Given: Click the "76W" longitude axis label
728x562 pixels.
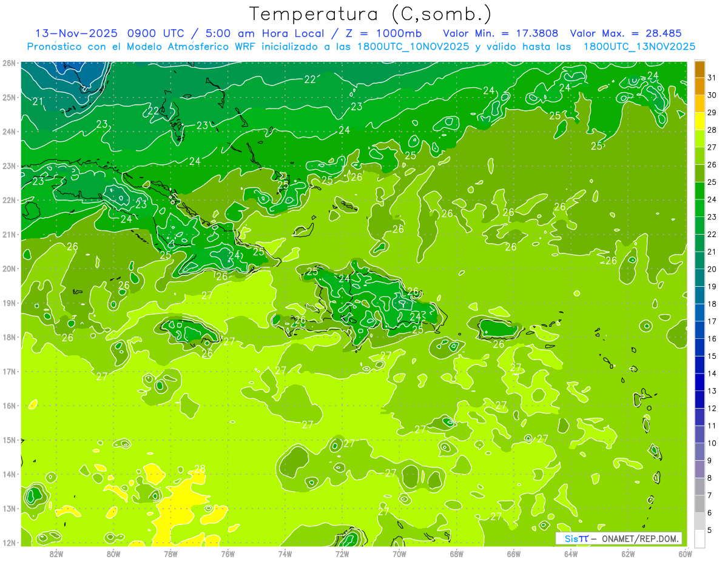Looking at the screenshot, I should (228, 554).
